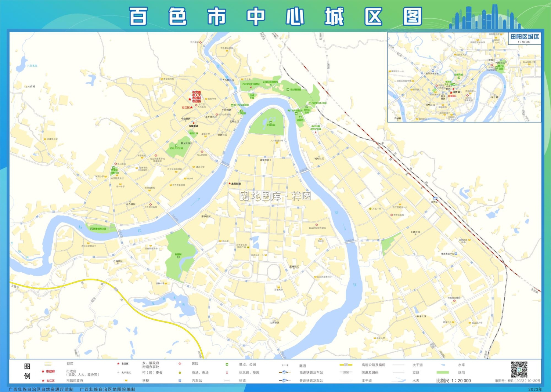Select the green 绿地 color swatch in legend
The width and height of the screenshot is (551, 392).
tap(443, 372)
